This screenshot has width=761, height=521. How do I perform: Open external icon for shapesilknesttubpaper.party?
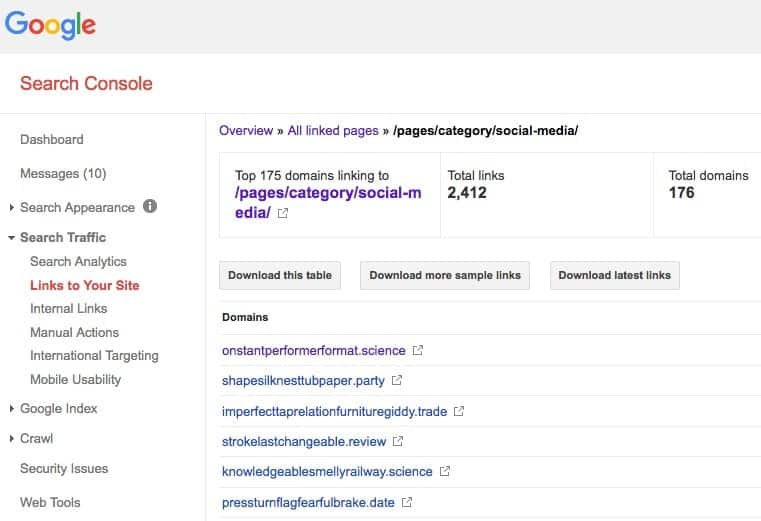397,380
